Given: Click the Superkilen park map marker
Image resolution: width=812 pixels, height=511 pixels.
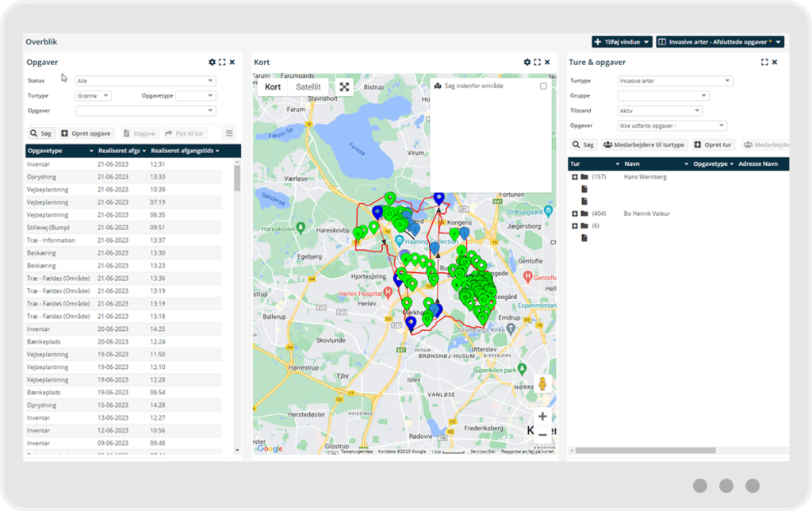Looking at the screenshot, I should click(522, 369).
